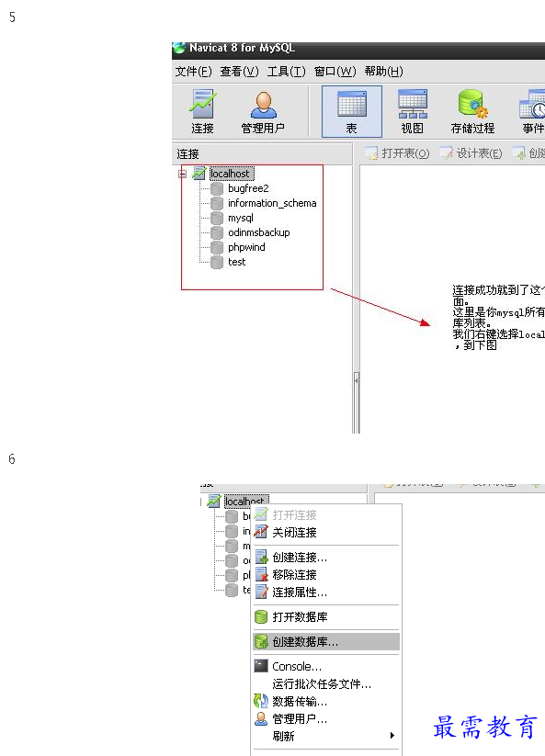Collapse the localhost connection tree node
The height and width of the screenshot is (756, 545).
(182, 174)
